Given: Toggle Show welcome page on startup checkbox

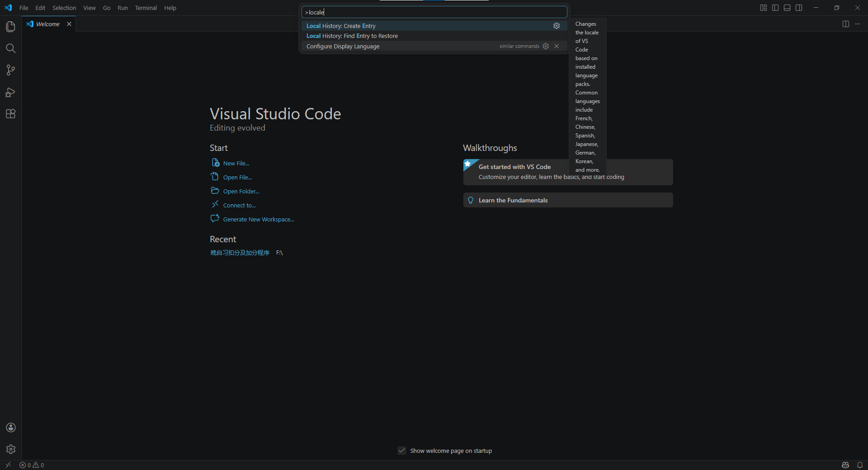Looking at the screenshot, I should click(402, 451).
